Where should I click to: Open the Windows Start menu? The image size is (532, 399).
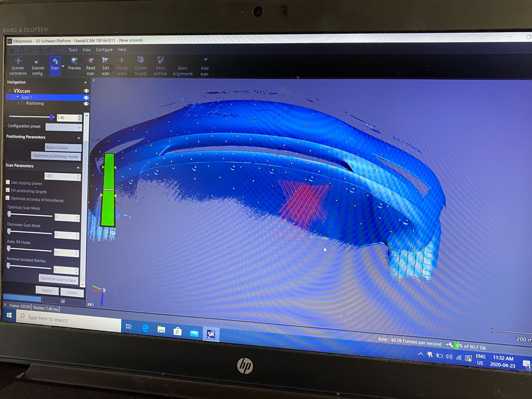(9, 315)
